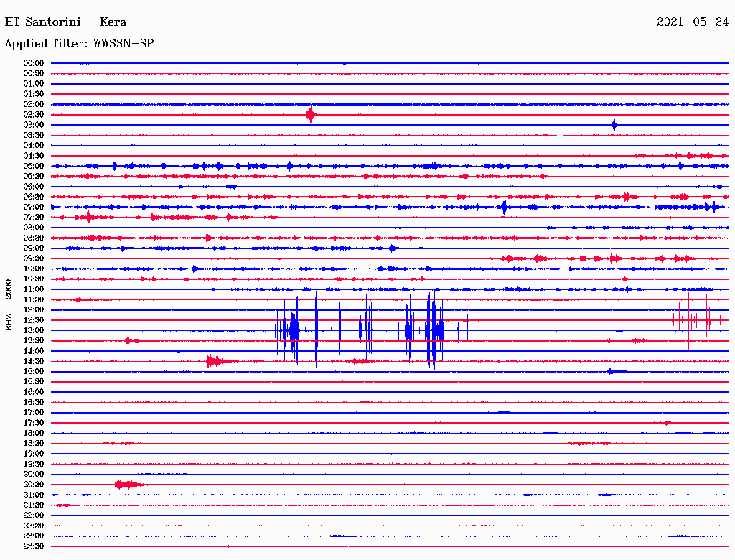The width and height of the screenshot is (735, 560).
Task: Click the 04:00 time label
Action: [34, 146]
